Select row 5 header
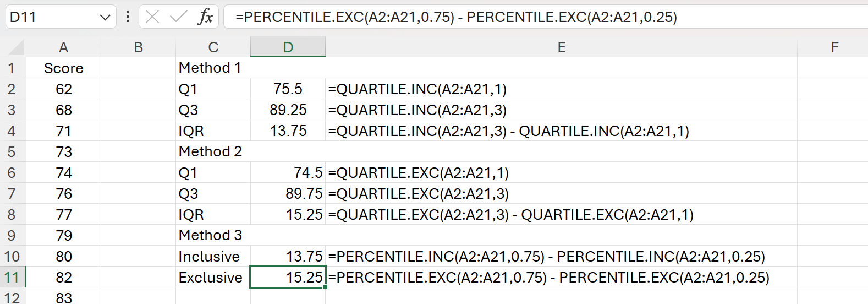 [12, 152]
